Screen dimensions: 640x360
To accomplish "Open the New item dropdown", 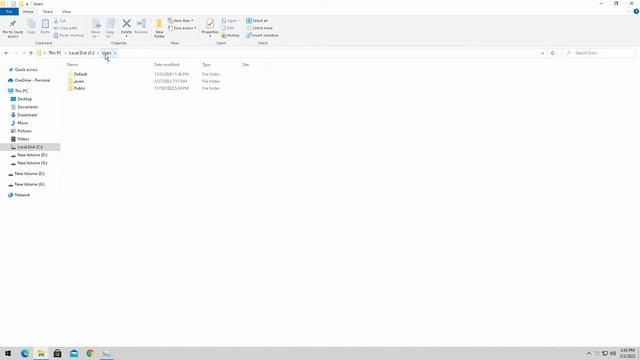I will point(181,20).
